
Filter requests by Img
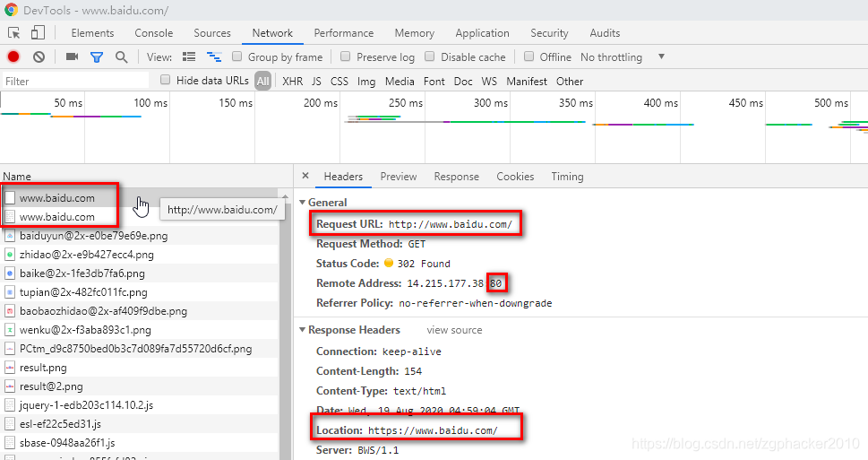point(366,81)
